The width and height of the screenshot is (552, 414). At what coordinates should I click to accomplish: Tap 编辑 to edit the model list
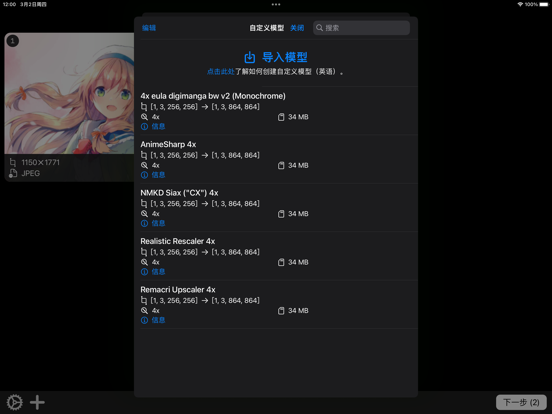(x=149, y=28)
